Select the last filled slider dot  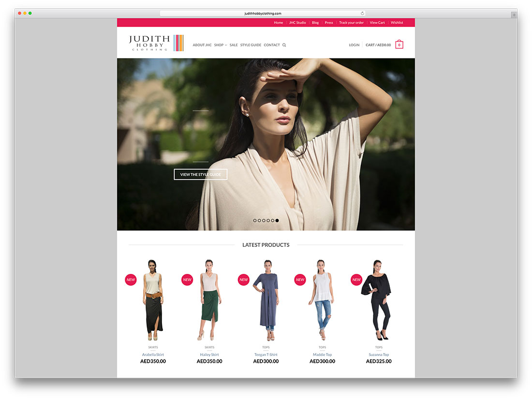[x=277, y=220]
